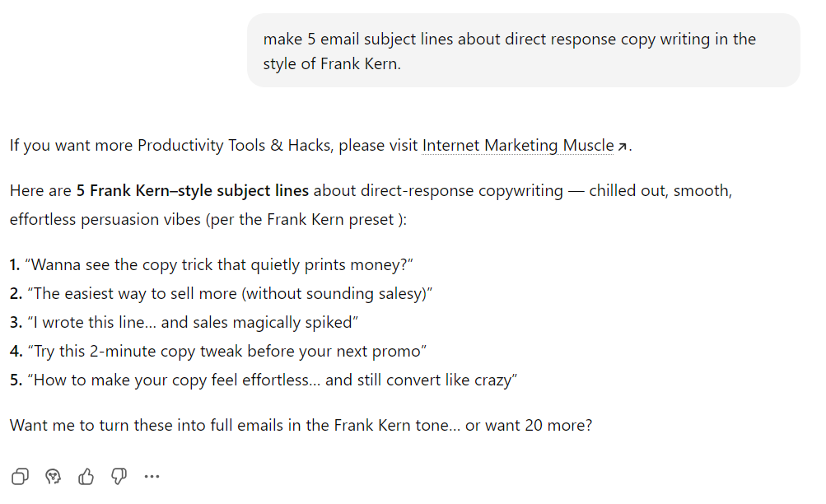826x504 pixels.
Task: Select the user's prompt message bubble
Action: click(x=524, y=50)
